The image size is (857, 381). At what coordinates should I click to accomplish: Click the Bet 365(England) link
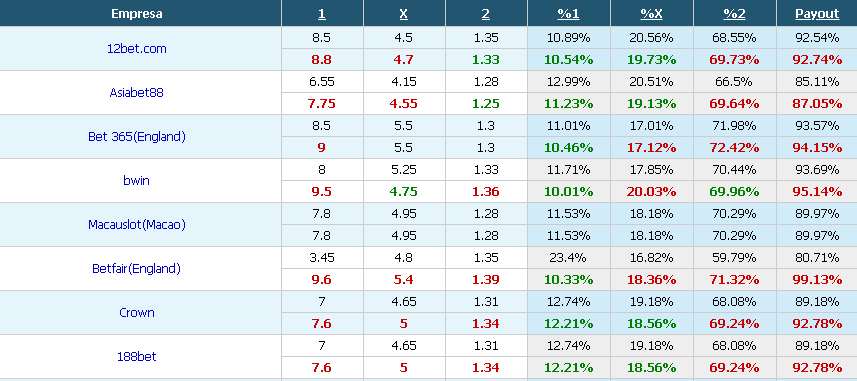click(x=137, y=137)
